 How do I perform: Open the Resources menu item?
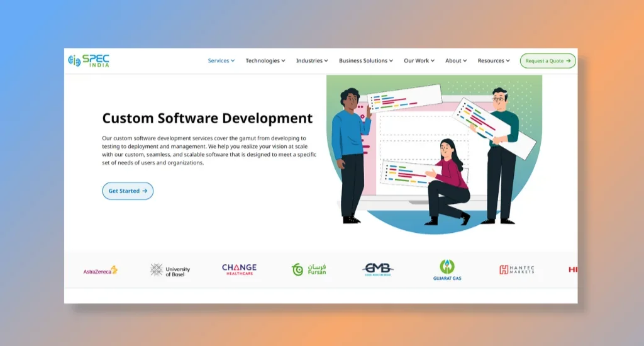pos(494,61)
